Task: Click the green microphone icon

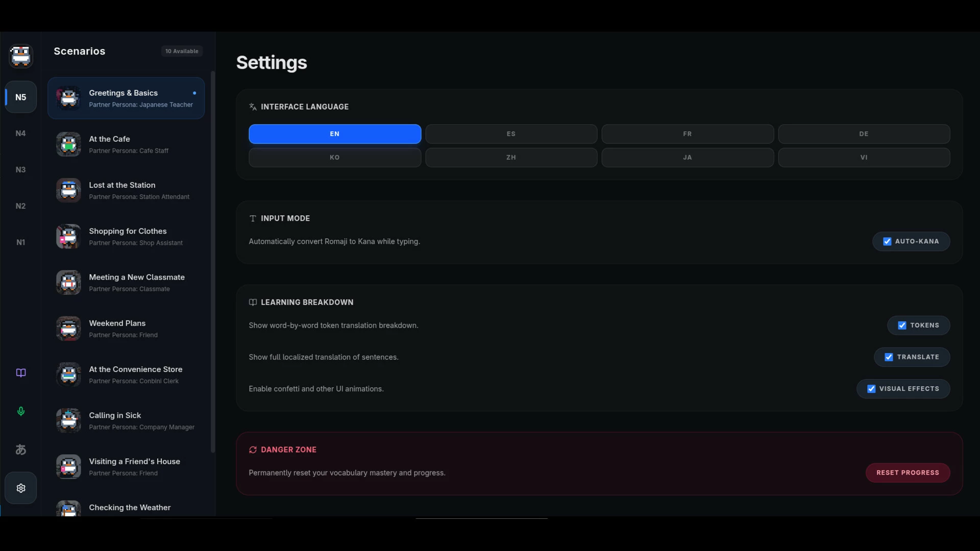Action: 21,411
